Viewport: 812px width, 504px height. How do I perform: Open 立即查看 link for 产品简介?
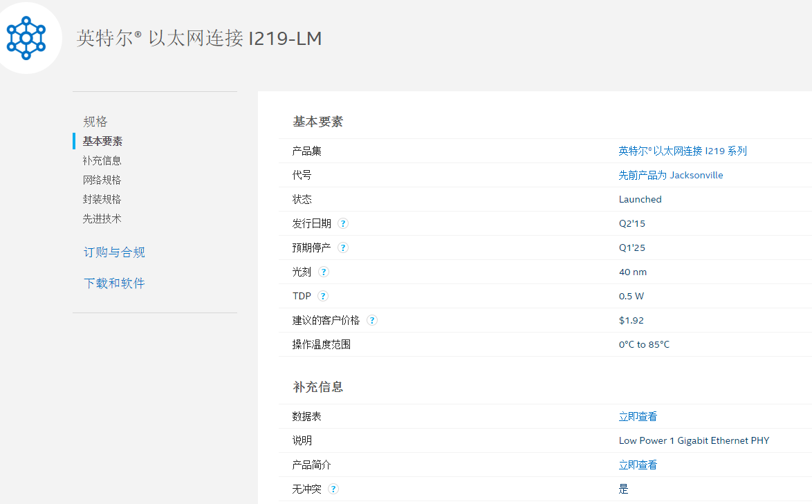638,465
